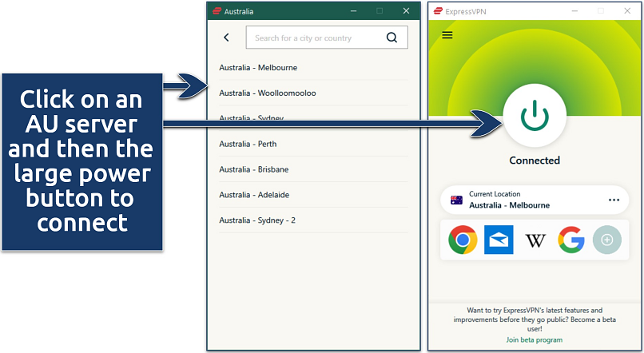The height and width of the screenshot is (353, 644).
Task: Launch Chrome shortcut
Action: 463,240
